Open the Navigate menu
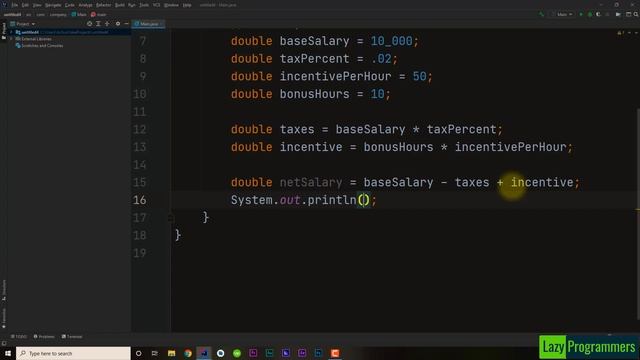 pos(53,5)
